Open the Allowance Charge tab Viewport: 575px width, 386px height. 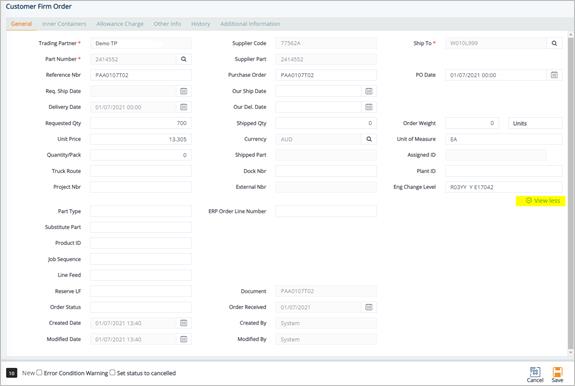click(120, 24)
